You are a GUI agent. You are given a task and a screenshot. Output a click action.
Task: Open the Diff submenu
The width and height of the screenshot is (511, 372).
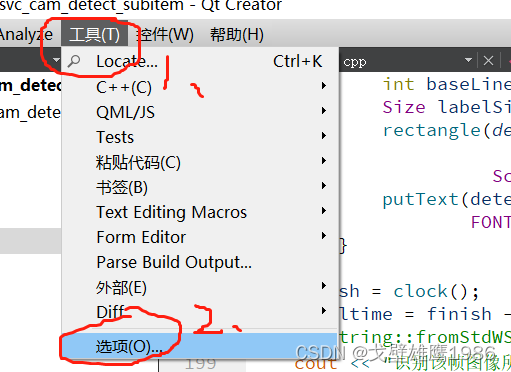[200, 312]
